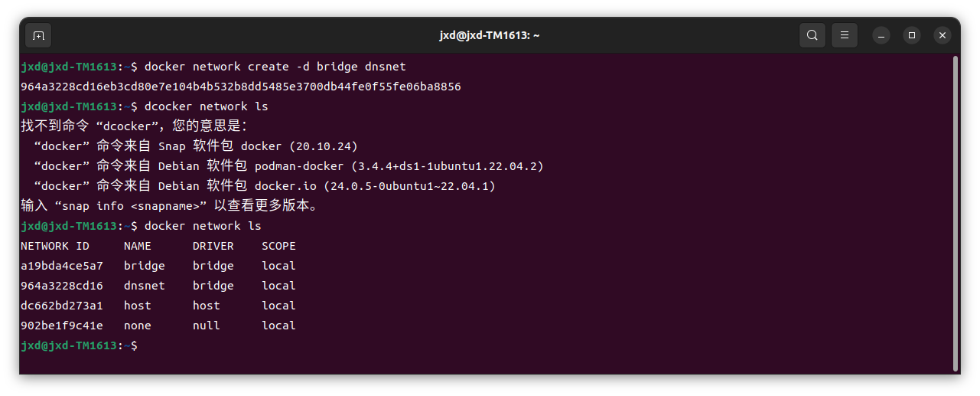The height and width of the screenshot is (396, 980).
Task: Click the snap info hint line
Action: [x=170, y=206]
